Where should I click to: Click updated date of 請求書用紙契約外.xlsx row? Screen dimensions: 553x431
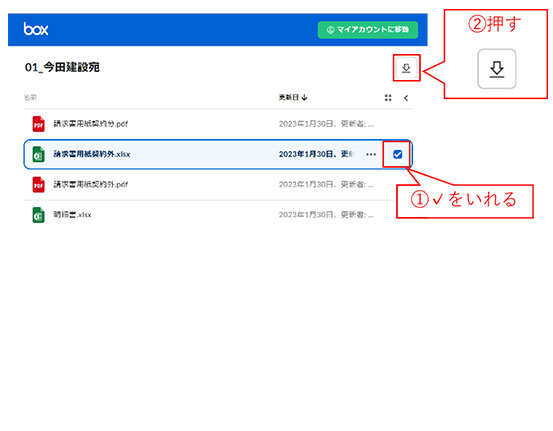(x=316, y=154)
